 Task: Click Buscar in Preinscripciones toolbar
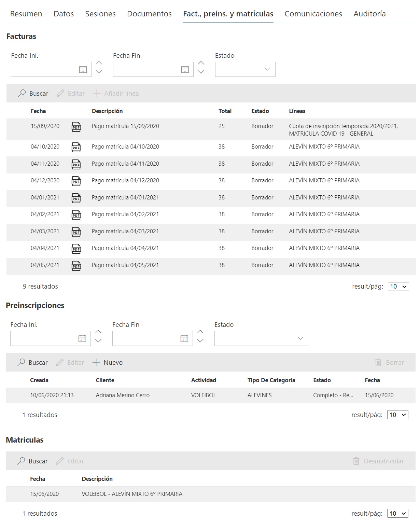(x=32, y=363)
